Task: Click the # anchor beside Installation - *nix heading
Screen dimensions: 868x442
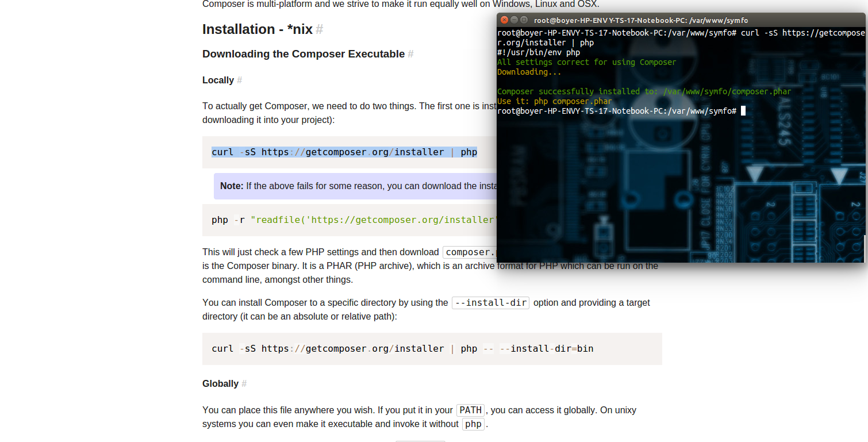Action: (319, 30)
